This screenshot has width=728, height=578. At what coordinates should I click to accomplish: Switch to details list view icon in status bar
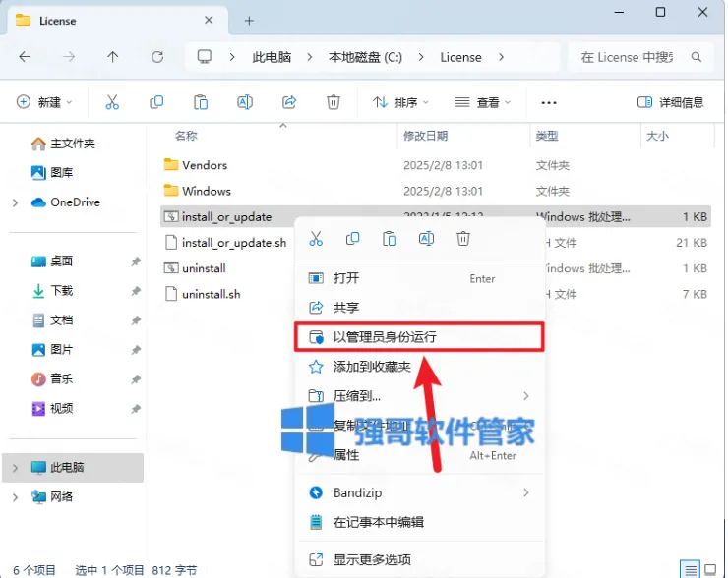coord(691,570)
